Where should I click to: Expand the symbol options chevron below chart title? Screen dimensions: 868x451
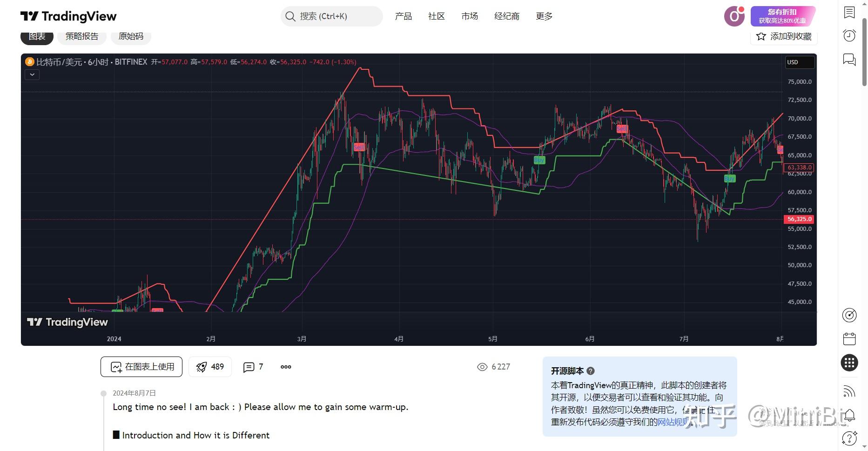[x=32, y=74]
